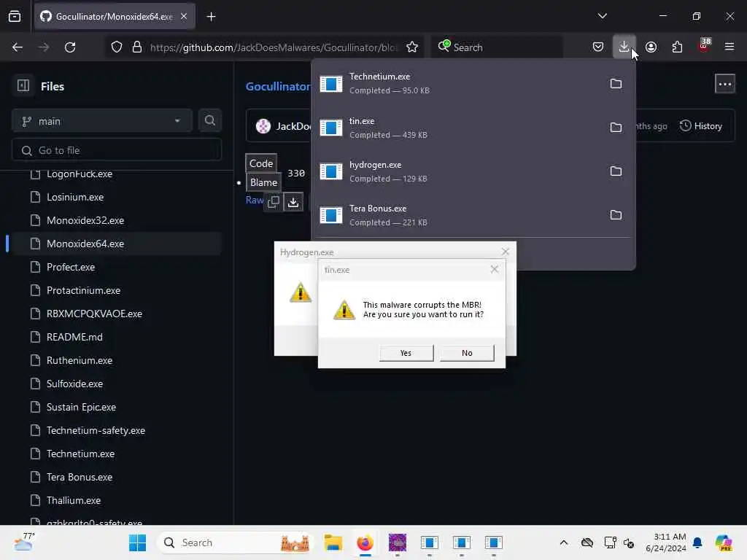The width and height of the screenshot is (747, 560).
Task: Open Windows Start menu
Action: tap(137, 542)
